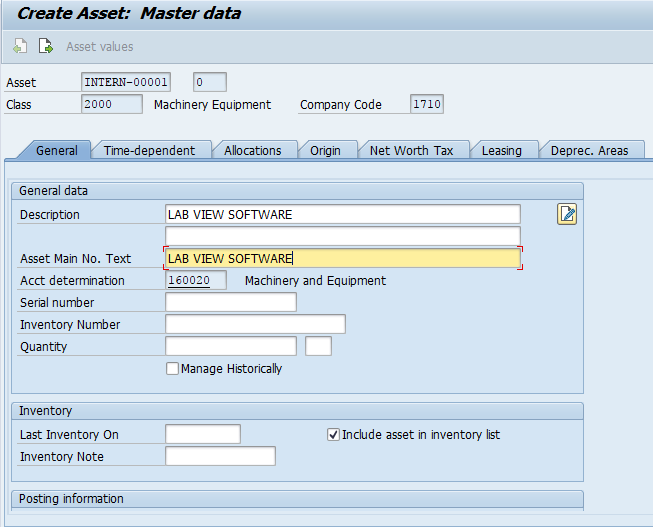Screen dimensions: 653x527
Task: Click the first Description input field
Action: [342, 214]
